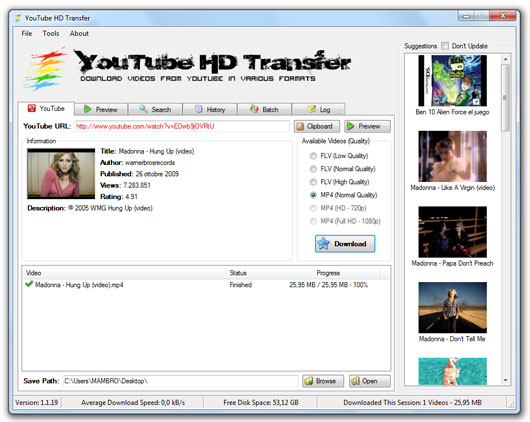Select FLV (Low Quality) radio option
The height and width of the screenshot is (422, 530).
[313, 156]
